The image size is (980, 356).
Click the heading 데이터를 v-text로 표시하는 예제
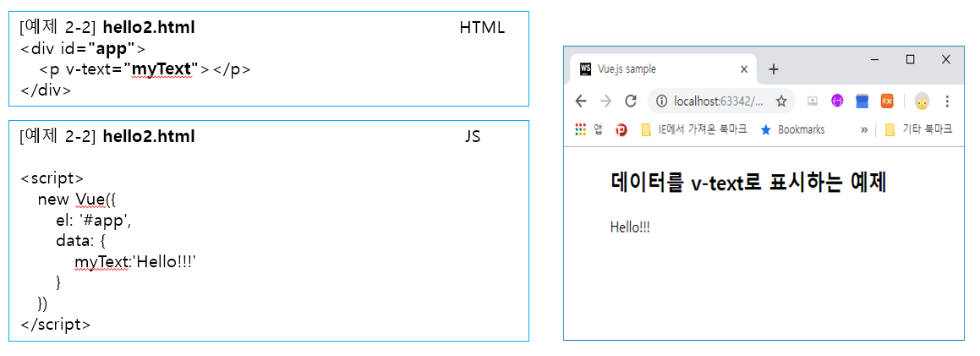point(748,183)
